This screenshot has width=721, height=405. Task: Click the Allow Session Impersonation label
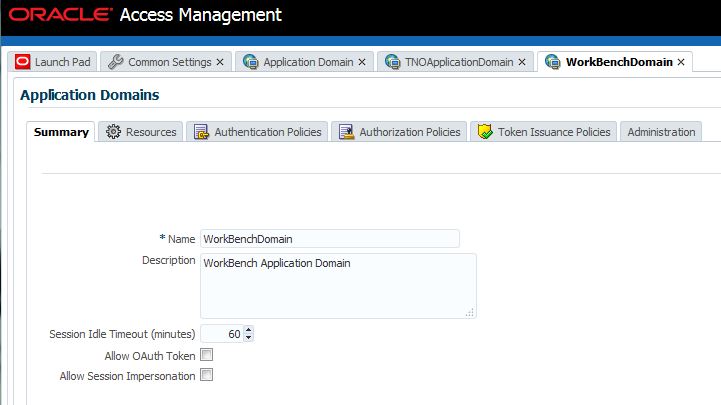[x=127, y=376]
